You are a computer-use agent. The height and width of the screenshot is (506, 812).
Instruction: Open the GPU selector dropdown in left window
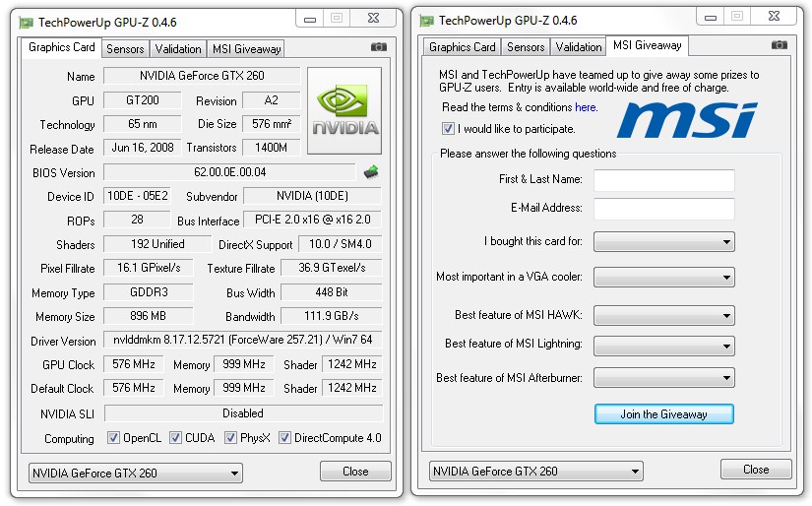pos(136,473)
